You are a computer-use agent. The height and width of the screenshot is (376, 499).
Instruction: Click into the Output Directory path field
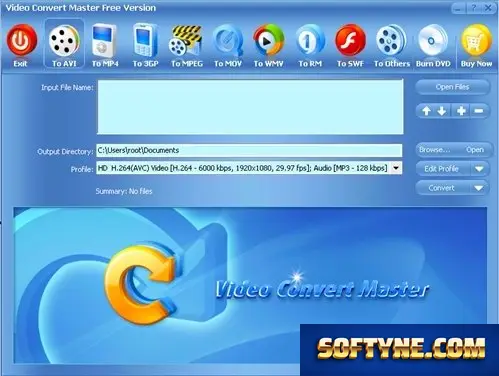click(x=249, y=150)
